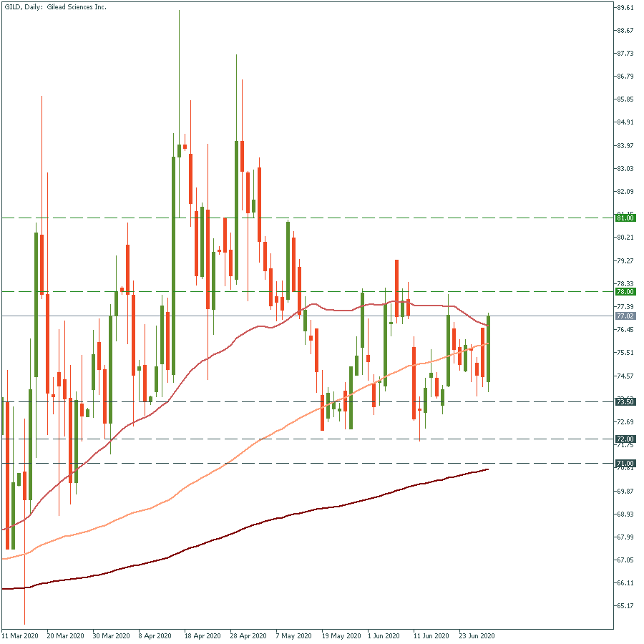Click the 89.61 top price axis value
The image size is (644, 644).
pyautogui.click(x=625, y=8)
